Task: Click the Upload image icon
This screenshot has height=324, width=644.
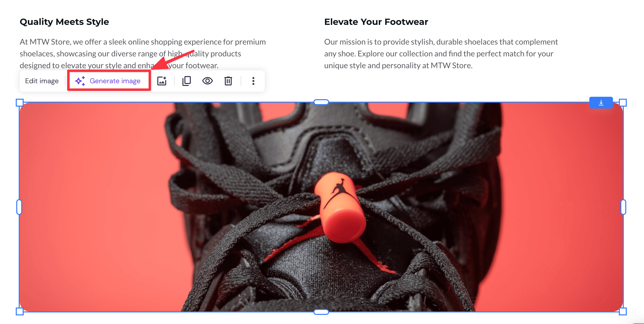Action: pos(162,81)
